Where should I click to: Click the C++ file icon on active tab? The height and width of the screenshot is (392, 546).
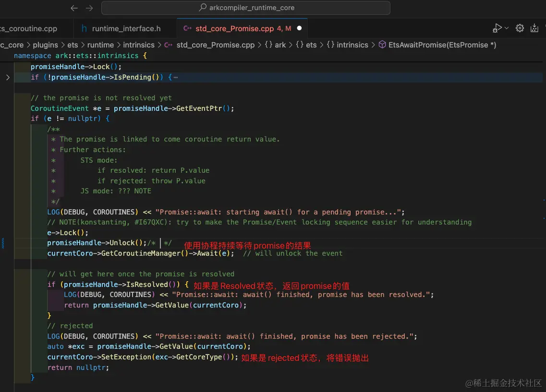[x=187, y=28]
